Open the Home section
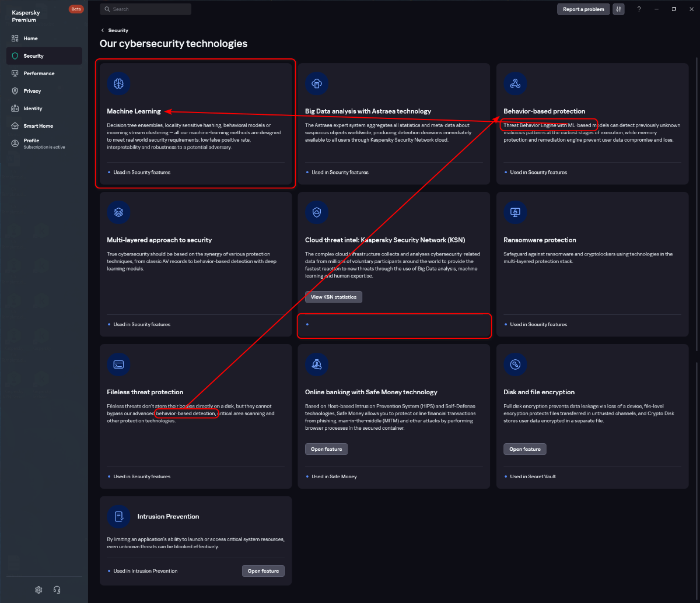 coord(44,38)
